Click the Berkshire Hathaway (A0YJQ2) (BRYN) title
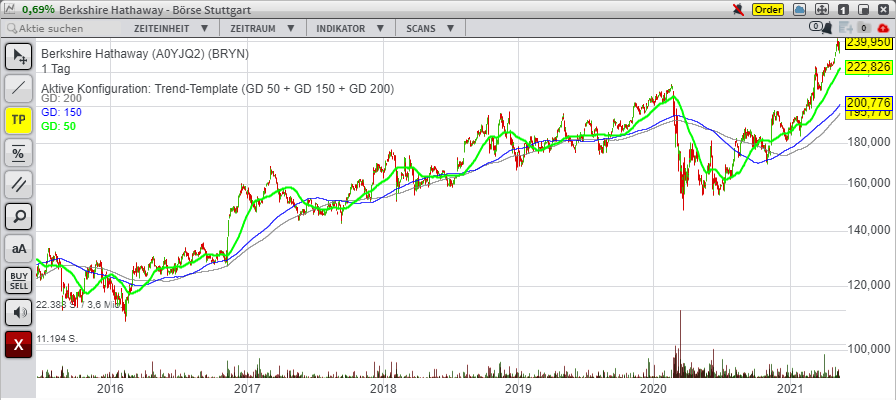 145,54
